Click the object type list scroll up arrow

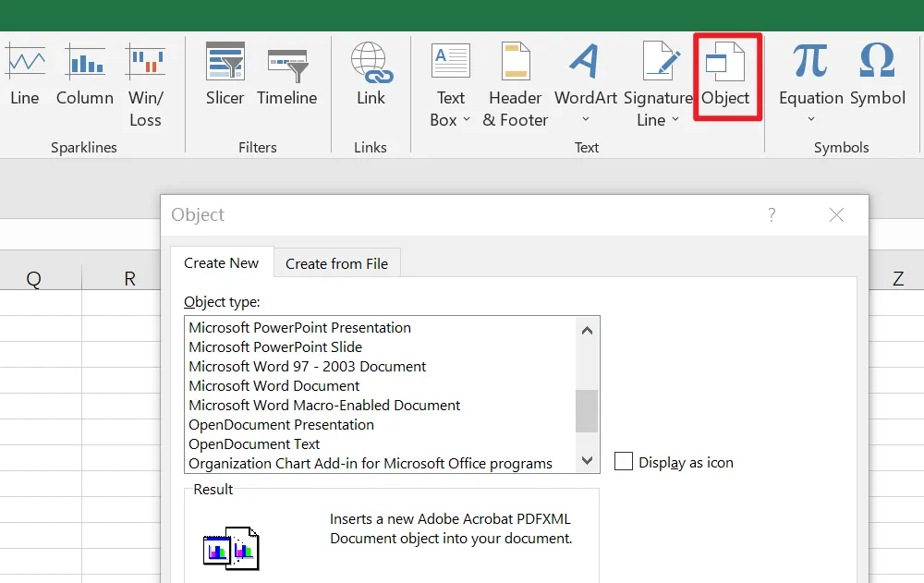point(587,331)
